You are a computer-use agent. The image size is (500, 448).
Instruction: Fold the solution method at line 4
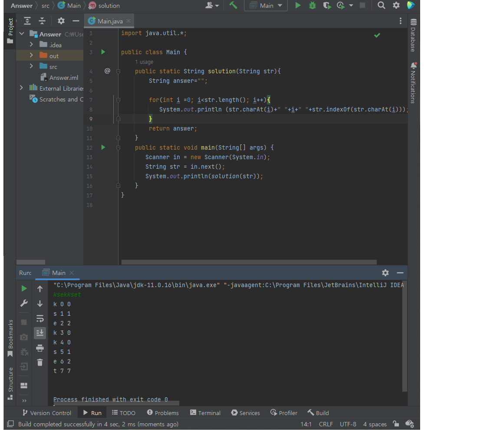click(x=118, y=72)
